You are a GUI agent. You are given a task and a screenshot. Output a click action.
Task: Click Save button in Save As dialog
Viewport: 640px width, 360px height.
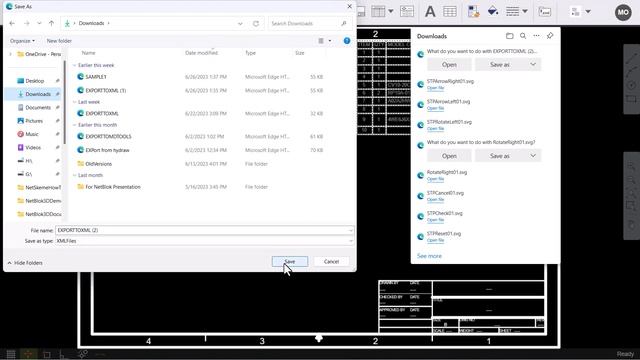290,261
